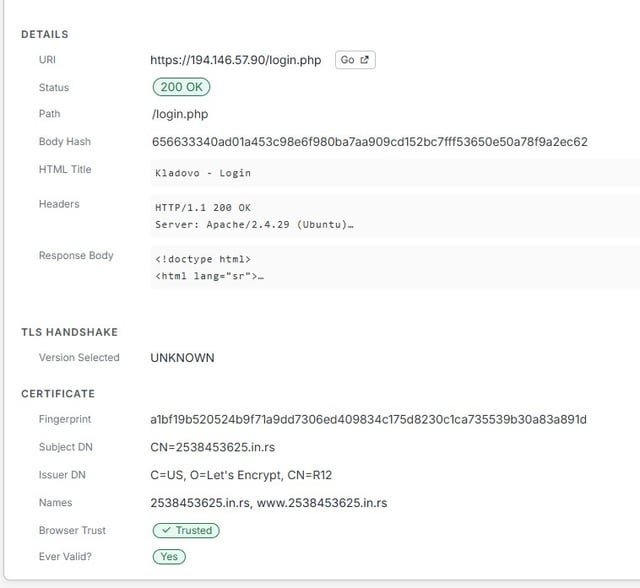Screen dimensions: 640x588
Task: Click the Issuer DN Let's Encrypt value
Action: pyautogui.click(x=248, y=475)
